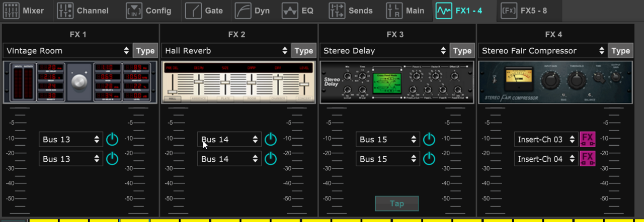The height and width of the screenshot is (222, 644).
Task: Click the FX 1 slot heading
Action: [78, 35]
